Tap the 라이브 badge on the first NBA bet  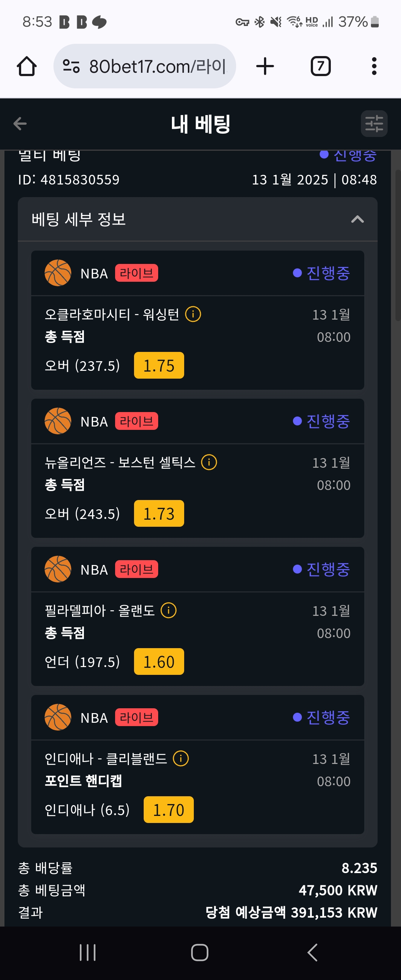137,273
